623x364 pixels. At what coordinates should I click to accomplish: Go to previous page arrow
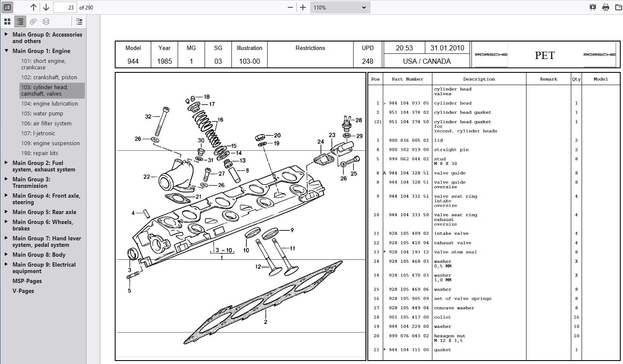coord(34,7)
